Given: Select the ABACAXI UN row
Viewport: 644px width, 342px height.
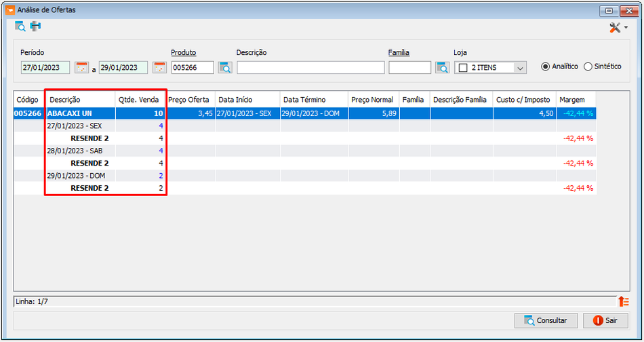Looking at the screenshot, I should (x=305, y=113).
